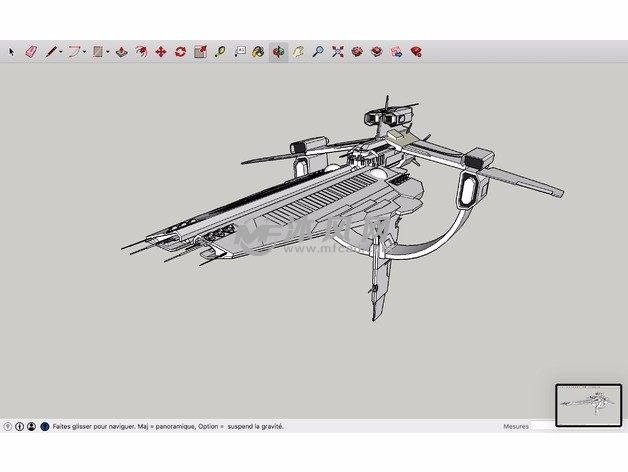
Task: Expand the Shapes tool dropdown arrow
Action: [x=108, y=51]
